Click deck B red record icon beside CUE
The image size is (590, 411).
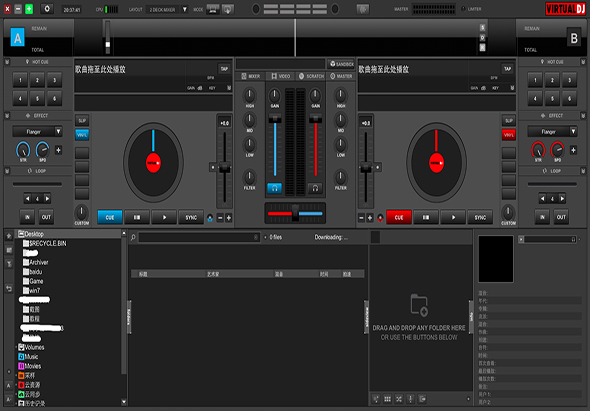click(x=380, y=218)
